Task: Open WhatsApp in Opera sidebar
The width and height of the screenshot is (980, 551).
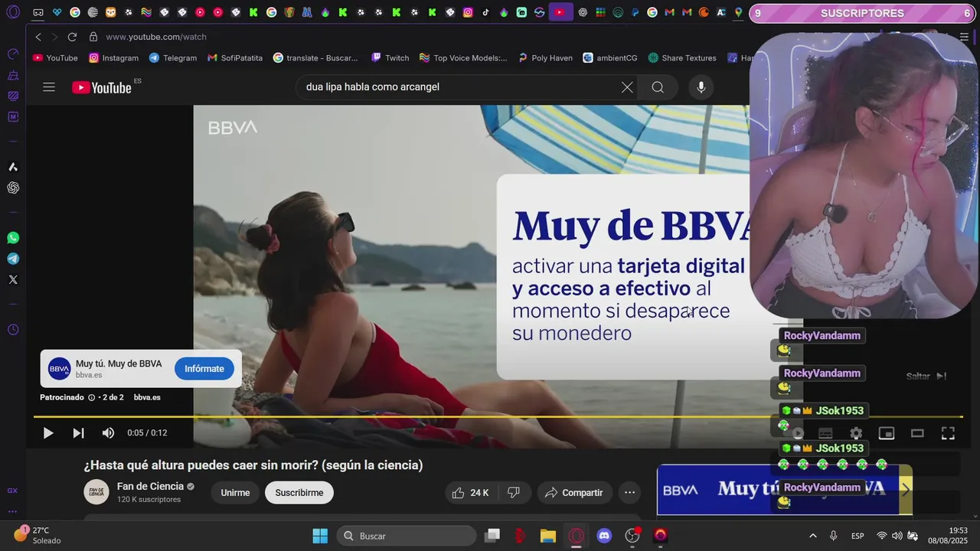Action: [13, 238]
